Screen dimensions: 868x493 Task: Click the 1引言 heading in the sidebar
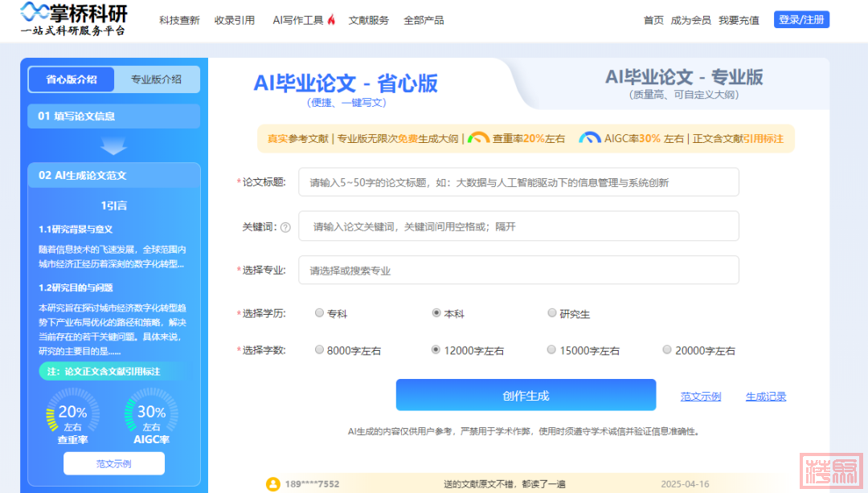coord(114,206)
